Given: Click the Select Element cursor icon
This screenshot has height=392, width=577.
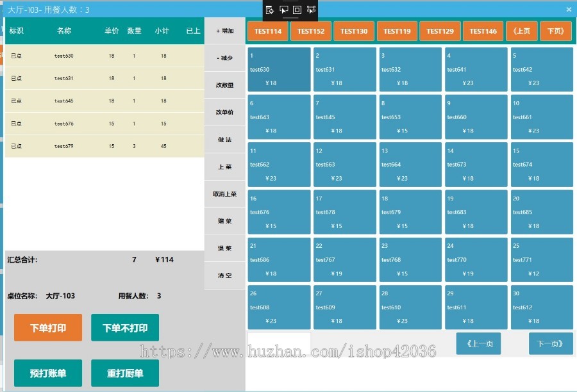Looking at the screenshot, I should 283,10.
